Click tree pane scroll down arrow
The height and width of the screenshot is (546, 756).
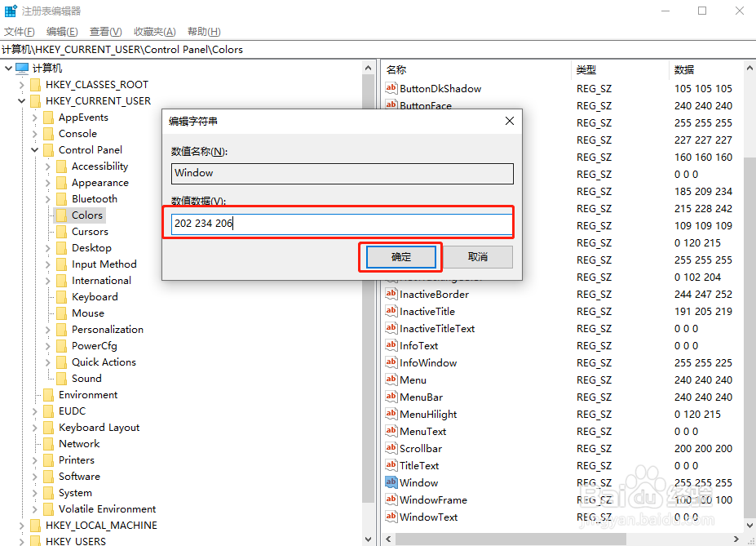[x=369, y=539]
